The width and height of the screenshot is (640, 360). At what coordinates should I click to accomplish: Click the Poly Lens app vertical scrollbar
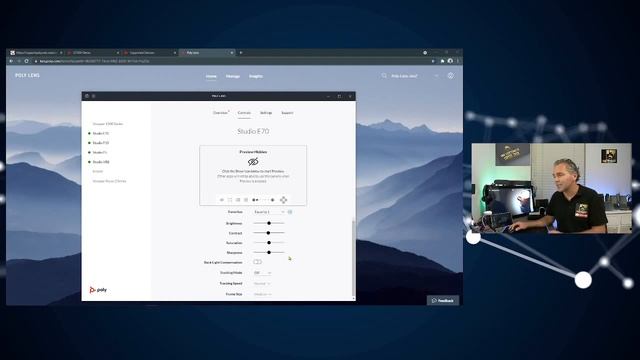coord(353,258)
